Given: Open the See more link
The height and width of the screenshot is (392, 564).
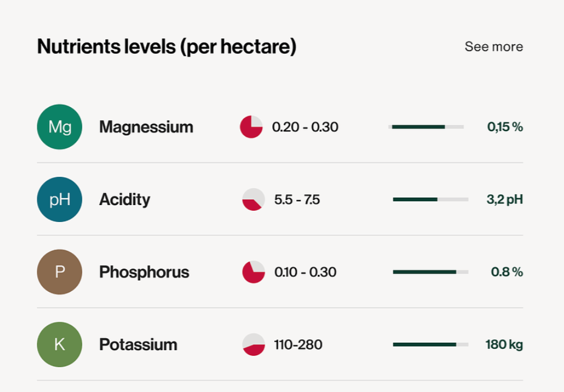Looking at the screenshot, I should click(494, 46).
